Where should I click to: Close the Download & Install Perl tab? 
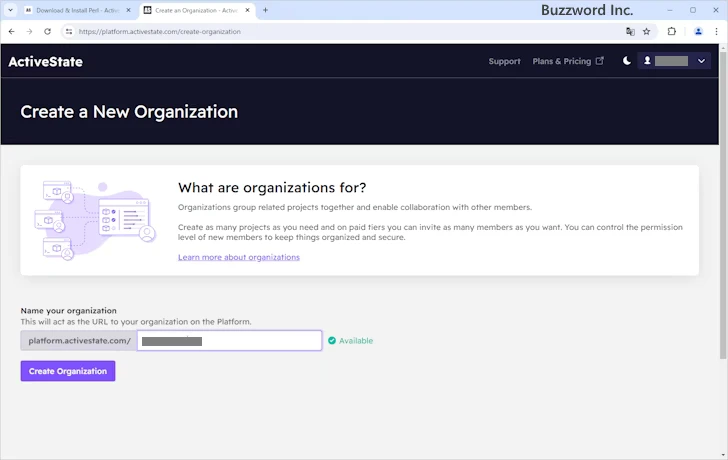129,10
